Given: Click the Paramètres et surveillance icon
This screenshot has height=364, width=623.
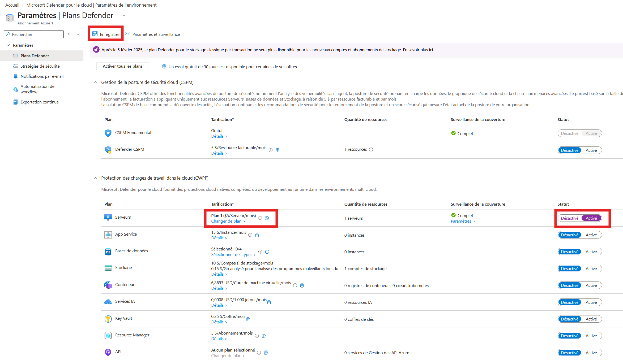Looking at the screenshot, I should pyautogui.click(x=127, y=34).
